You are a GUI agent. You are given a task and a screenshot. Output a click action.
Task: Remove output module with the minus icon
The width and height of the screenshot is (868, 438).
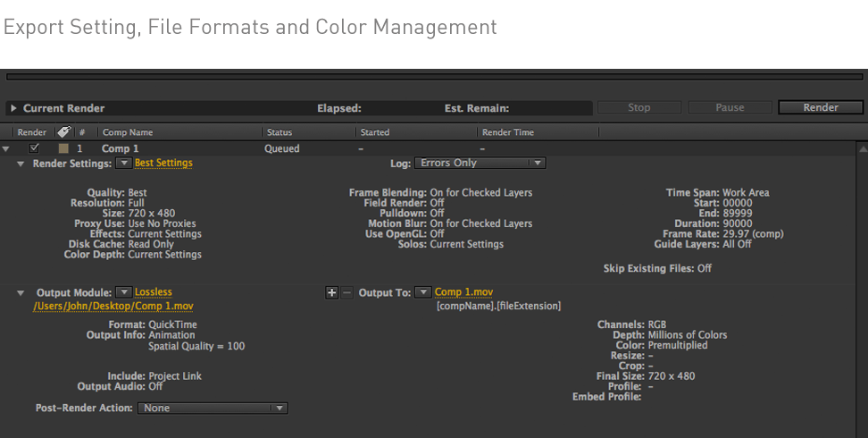coord(346,292)
